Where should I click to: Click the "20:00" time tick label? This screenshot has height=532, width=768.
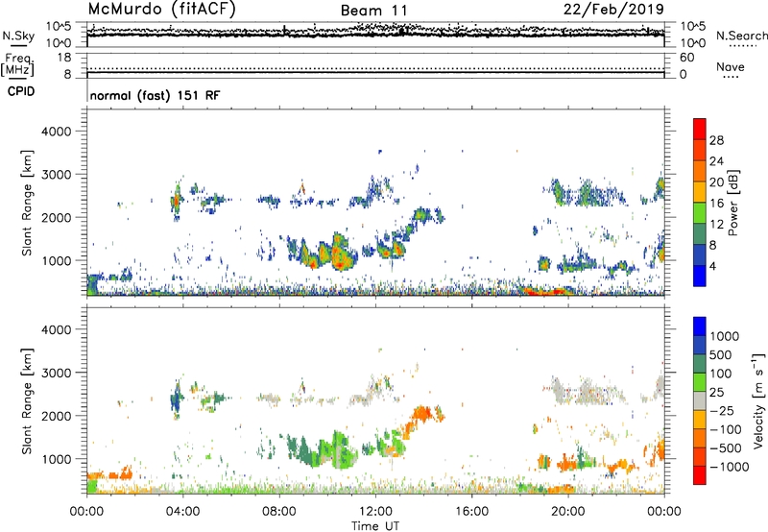point(567,512)
